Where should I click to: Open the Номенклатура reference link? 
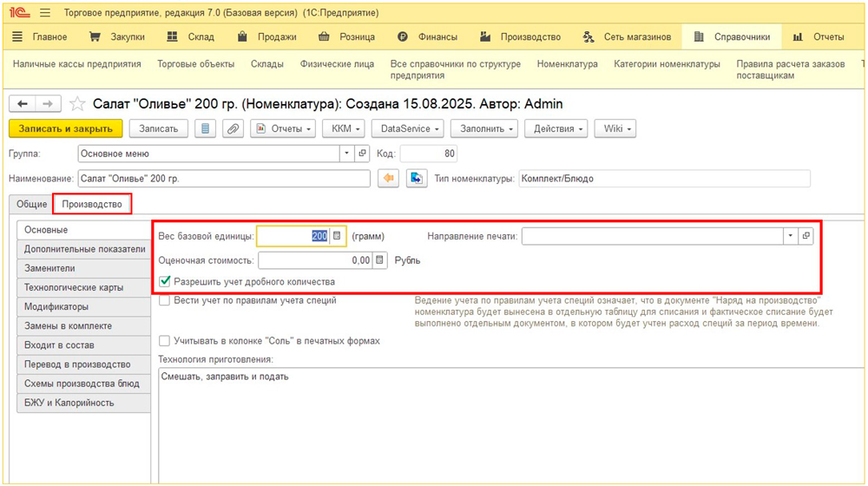[567, 64]
